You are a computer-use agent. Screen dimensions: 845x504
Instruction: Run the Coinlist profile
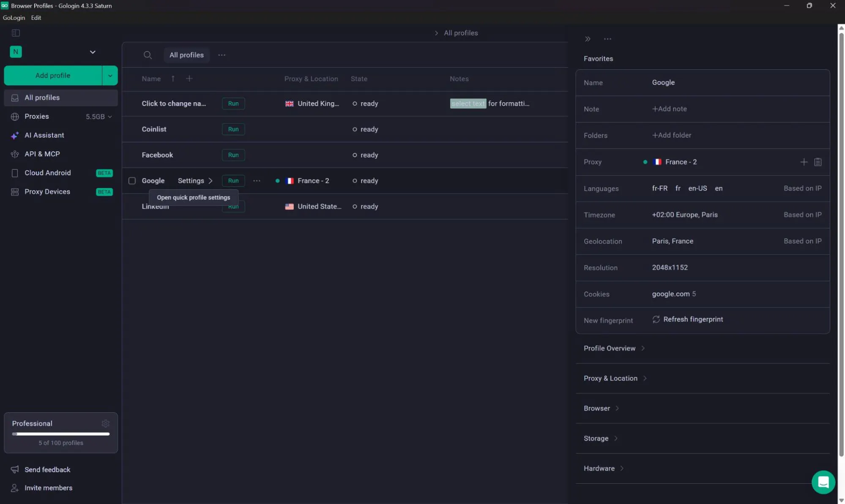click(x=233, y=129)
